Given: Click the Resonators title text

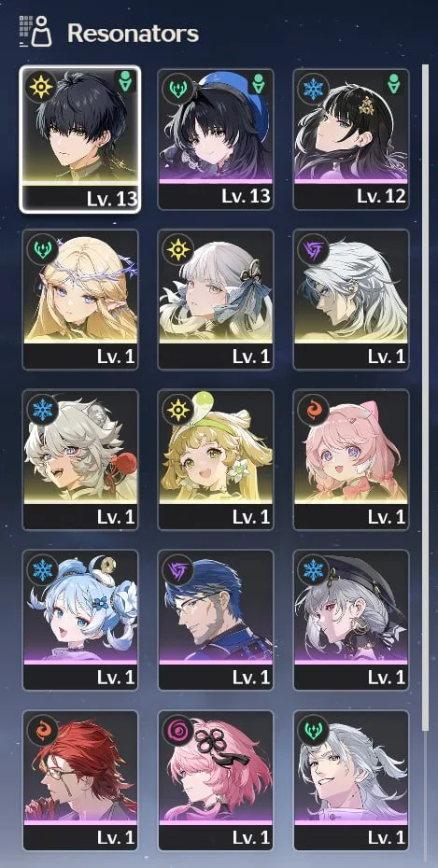Looking at the screenshot, I should coord(133,34).
